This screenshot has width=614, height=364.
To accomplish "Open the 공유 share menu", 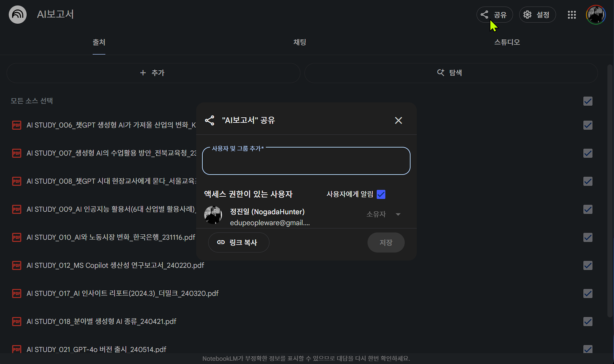I will click(x=494, y=15).
